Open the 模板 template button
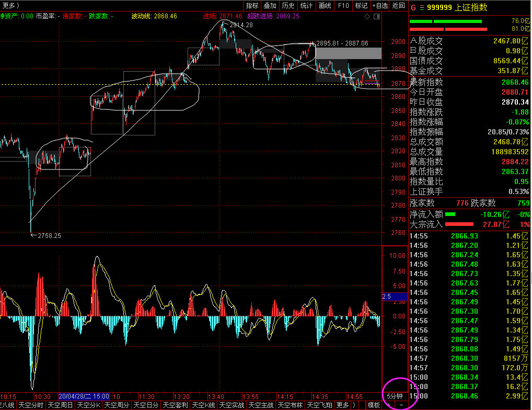 coord(374,405)
